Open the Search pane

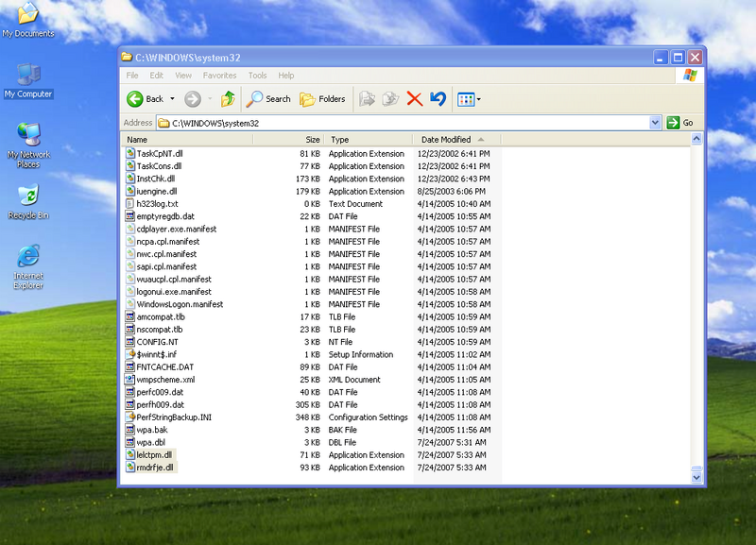tap(268, 99)
